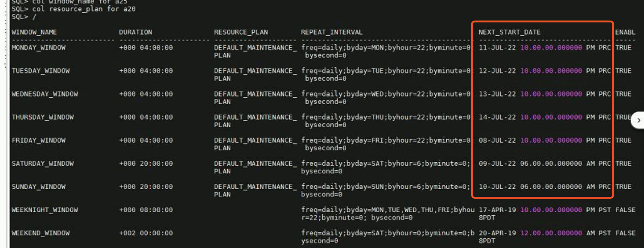
Task: Click WEEKNIGHT_WINDOW entry
Action: (45, 210)
